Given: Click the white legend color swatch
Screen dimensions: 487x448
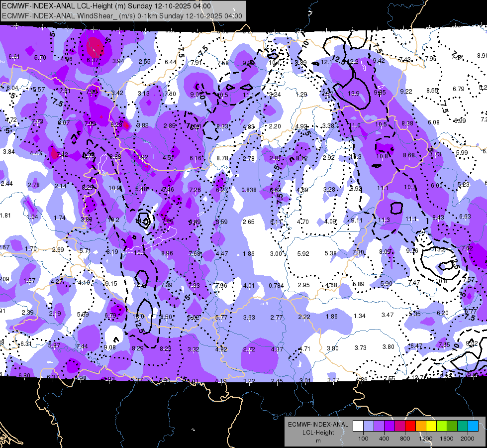Looking at the screenshot, I should tap(358, 426).
